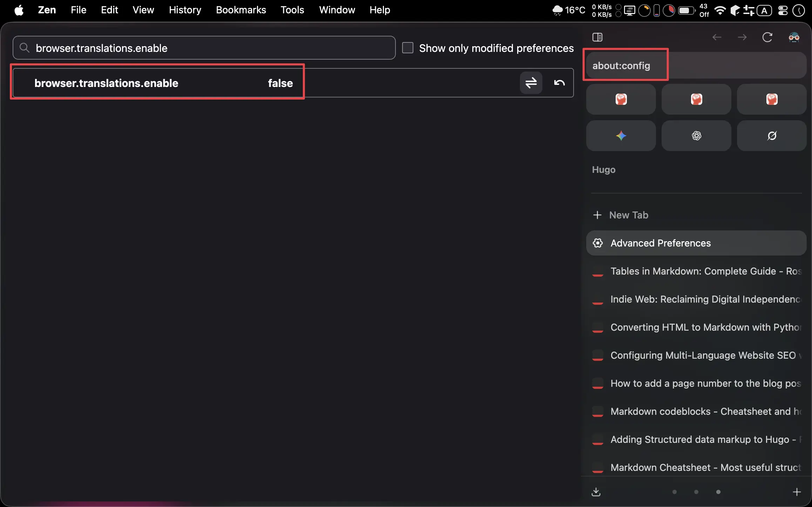Open the downloads icon in sidebar
The height and width of the screenshot is (507, 812).
pyautogui.click(x=596, y=492)
